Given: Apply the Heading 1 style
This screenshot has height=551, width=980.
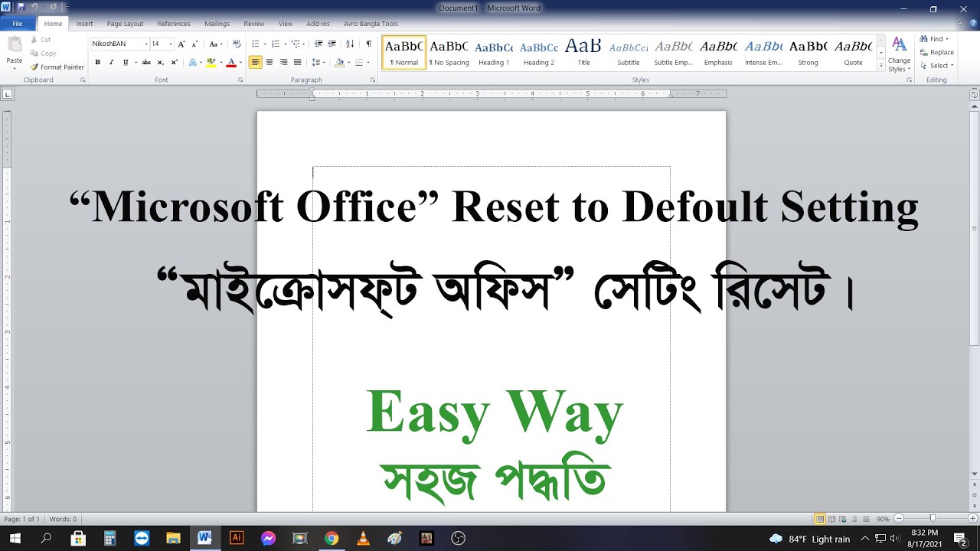Looking at the screenshot, I should [x=494, y=53].
